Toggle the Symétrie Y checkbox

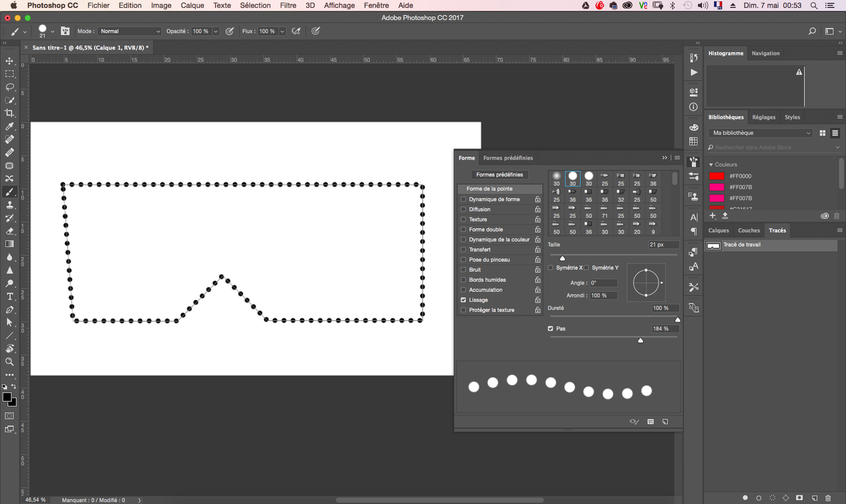pyautogui.click(x=586, y=268)
